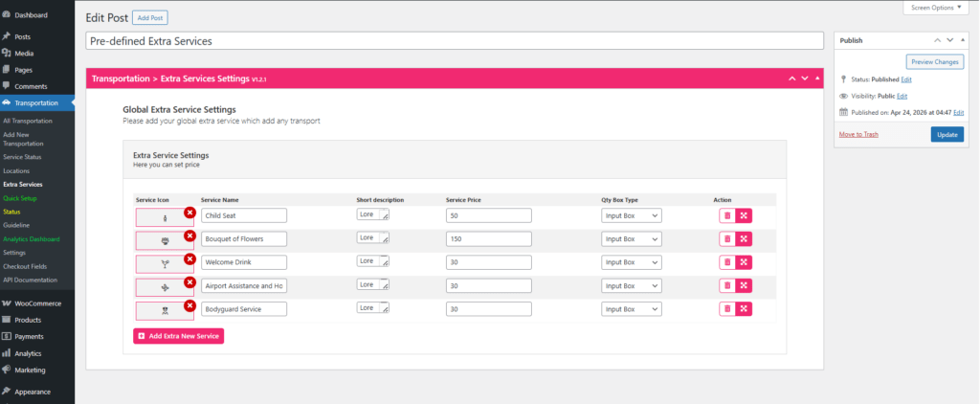
Task: Delete the Bouquet of Flowers row
Action: coord(727,239)
